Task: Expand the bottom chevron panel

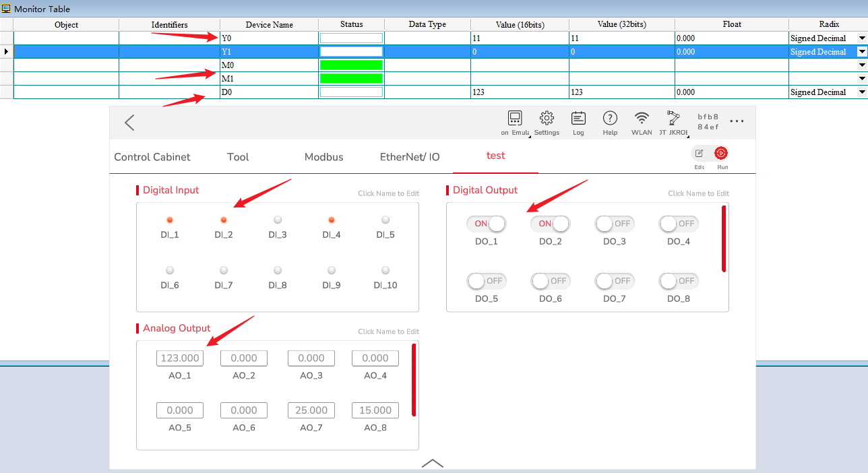Action: pyautogui.click(x=432, y=463)
